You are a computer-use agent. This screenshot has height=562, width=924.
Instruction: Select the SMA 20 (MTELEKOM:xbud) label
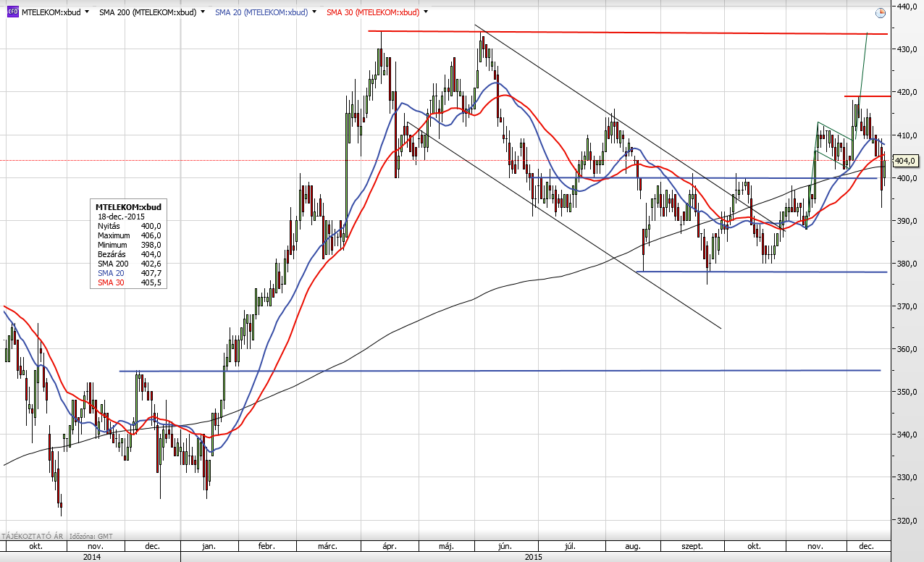[x=261, y=12]
